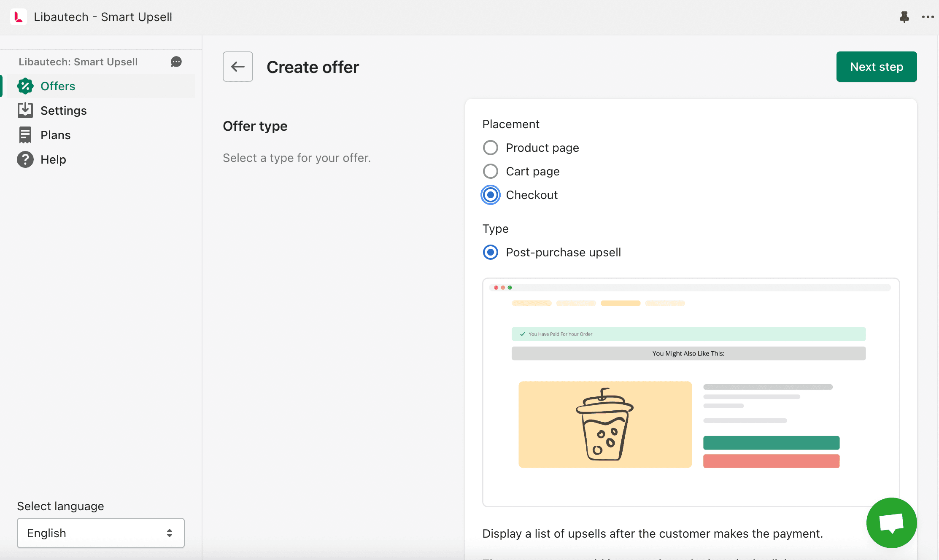The width and height of the screenshot is (939, 560).
Task: Click the 'Offer type' section heading
Action: click(x=255, y=126)
